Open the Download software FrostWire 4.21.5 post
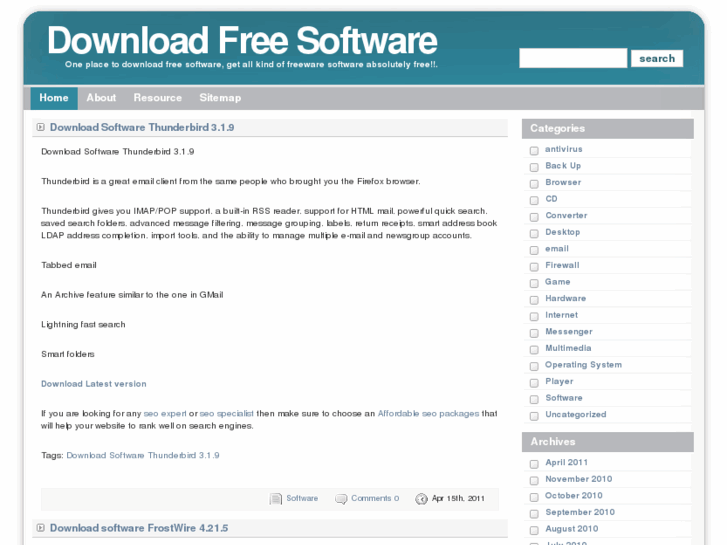The image size is (727, 545). coord(139,528)
